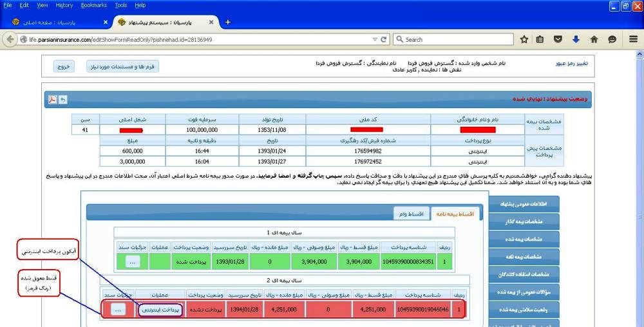
Task: Open the Firefox hamburger menu
Action: pos(633,39)
